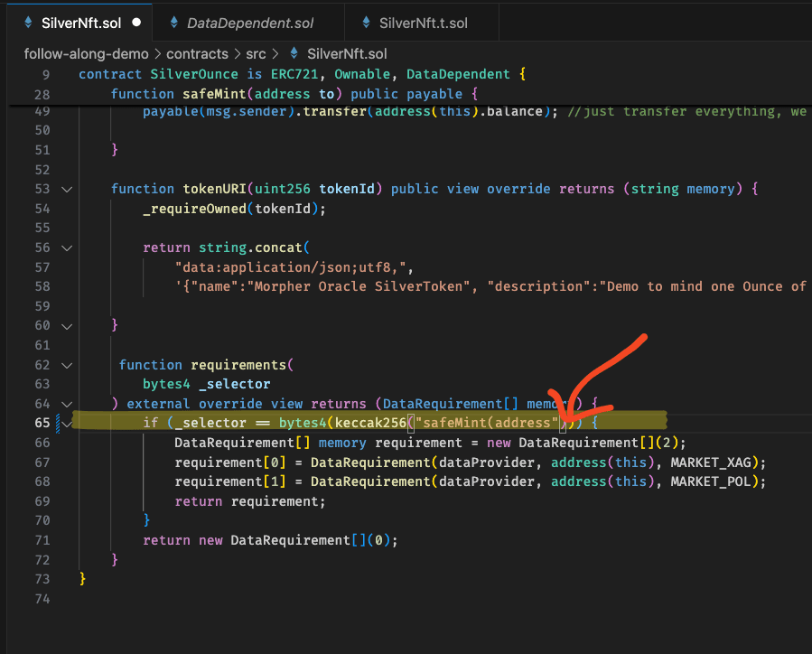Collapse the requirements function at line 62
This screenshot has width=812, height=654.
pyautogui.click(x=67, y=366)
